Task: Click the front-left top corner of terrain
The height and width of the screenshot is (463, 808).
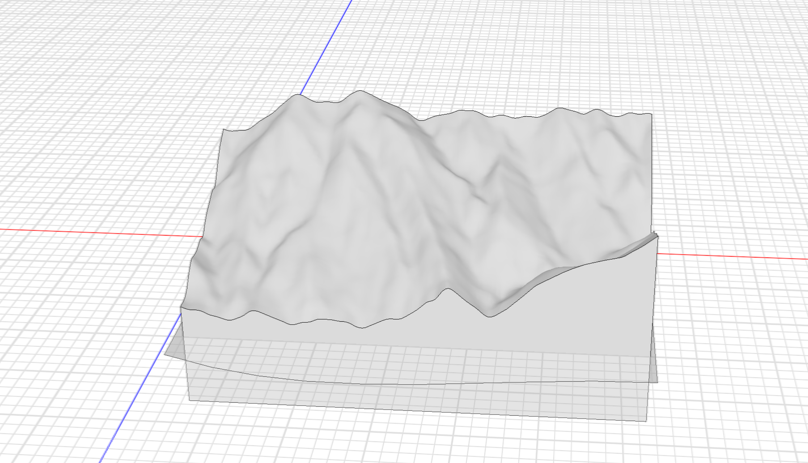Action: click(x=182, y=307)
